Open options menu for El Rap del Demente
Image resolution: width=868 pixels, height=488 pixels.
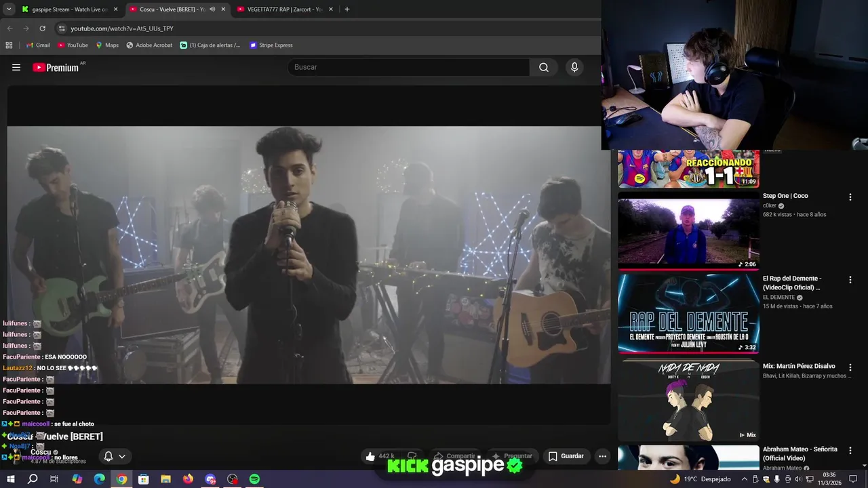[850, 280]
